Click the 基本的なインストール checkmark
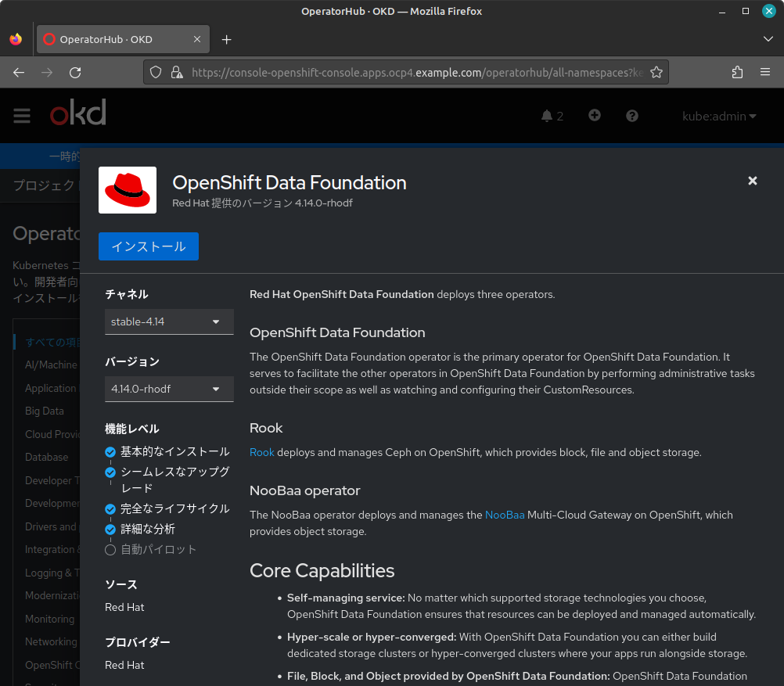 [110, 451]
